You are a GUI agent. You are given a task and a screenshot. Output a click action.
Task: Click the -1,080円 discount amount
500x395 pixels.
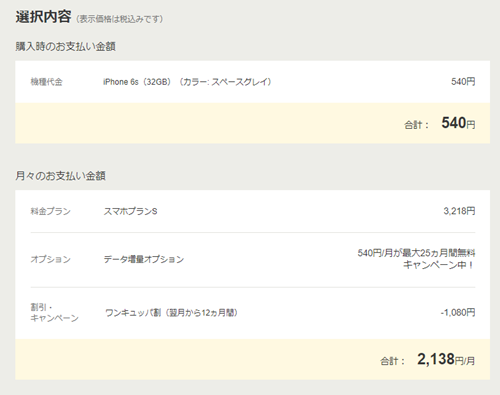458,313
